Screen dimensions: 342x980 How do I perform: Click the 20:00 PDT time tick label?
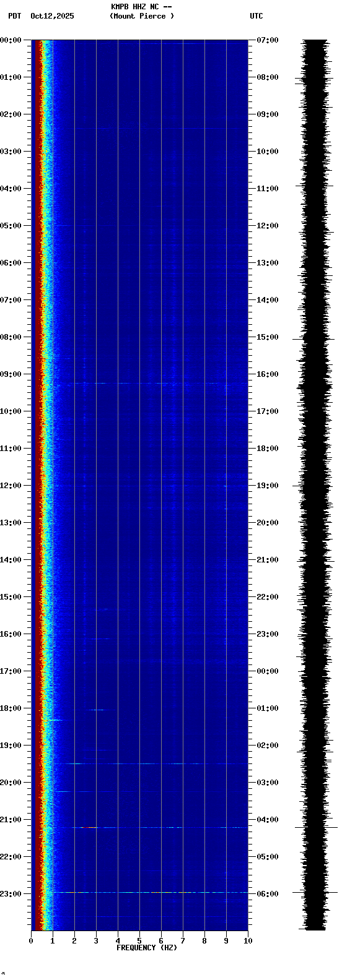(x=11, y=783)
